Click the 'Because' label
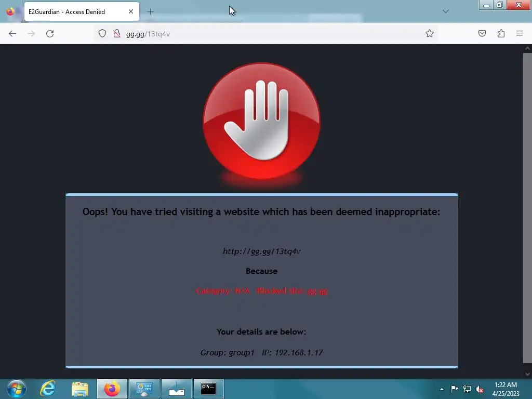This screenshot has width=532, height=399. click(x=261, y=271)
